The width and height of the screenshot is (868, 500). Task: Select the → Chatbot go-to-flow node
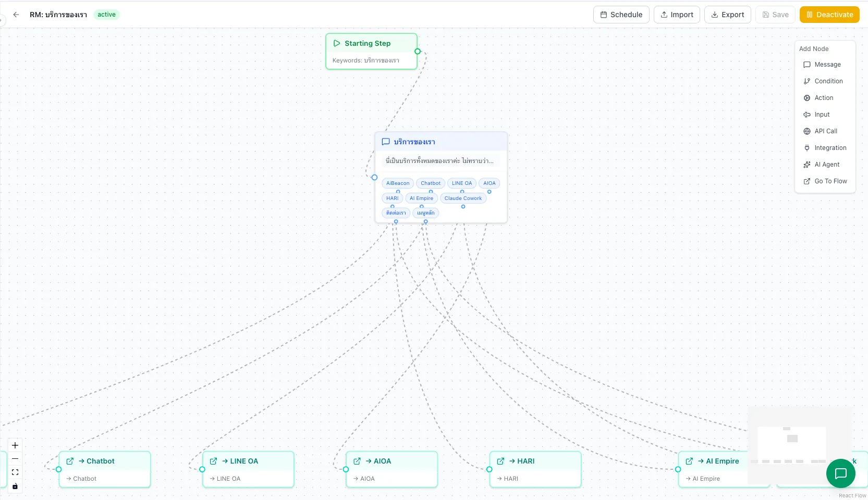(x=105, y=469)
